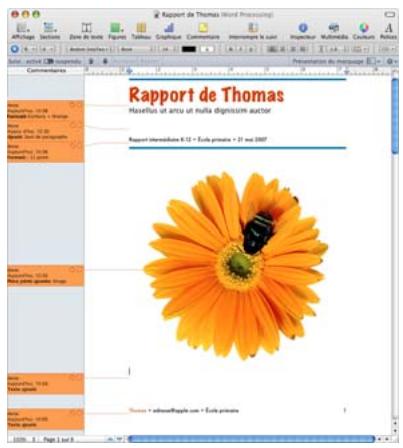Open the Multimédia browser
The width and height of the screenshot is (403, 448).
334,28
